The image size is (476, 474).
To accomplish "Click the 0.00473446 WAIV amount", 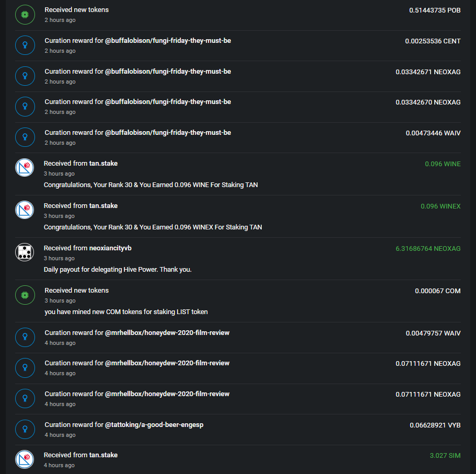I will (433, 133).
